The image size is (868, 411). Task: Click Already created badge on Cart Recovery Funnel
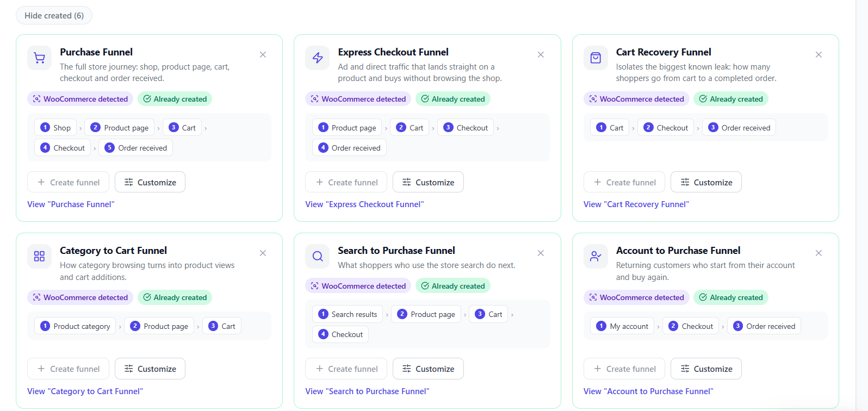pos(730,99)
